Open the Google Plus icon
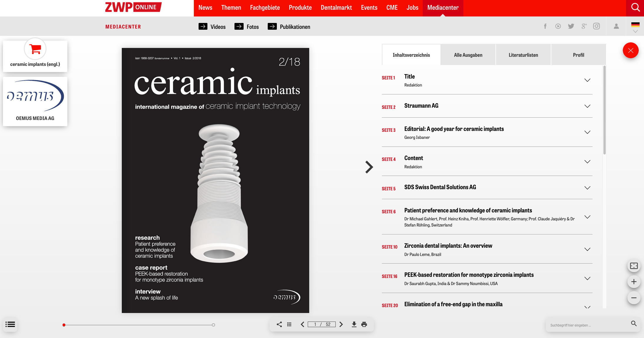This screenshot has width=644, height=338. point(584,26)
